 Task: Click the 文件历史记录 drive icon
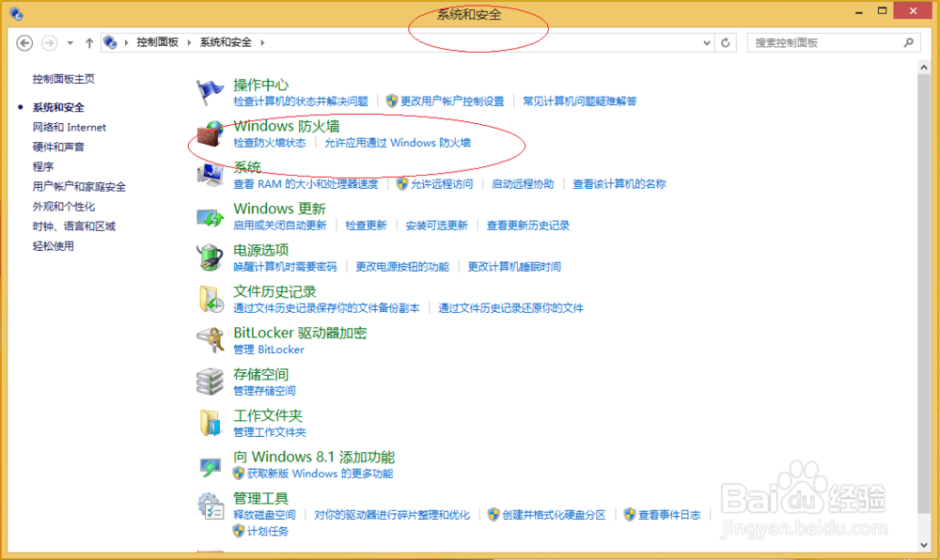(210, 301)
